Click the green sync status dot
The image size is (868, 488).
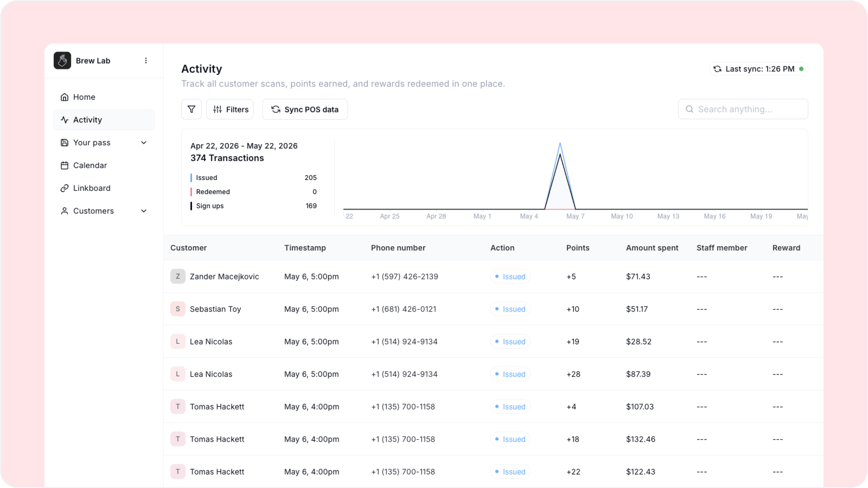coord(801,69)
